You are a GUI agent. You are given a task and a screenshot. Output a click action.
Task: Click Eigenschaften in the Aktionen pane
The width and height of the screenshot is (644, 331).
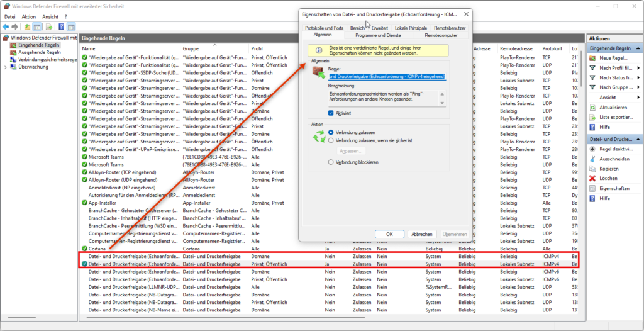[614, 188]
